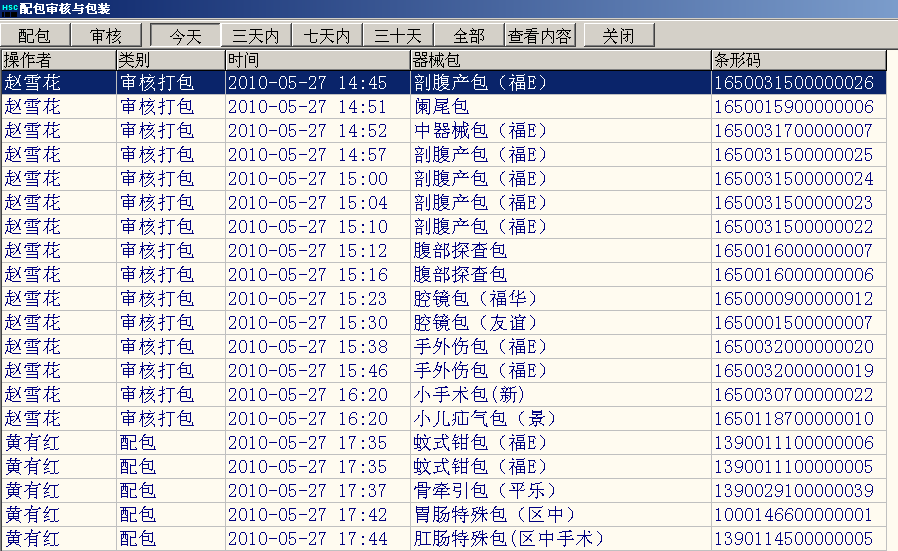Click the 审核 button
This screenshot has width=898, height=551.
click(106, 35)
